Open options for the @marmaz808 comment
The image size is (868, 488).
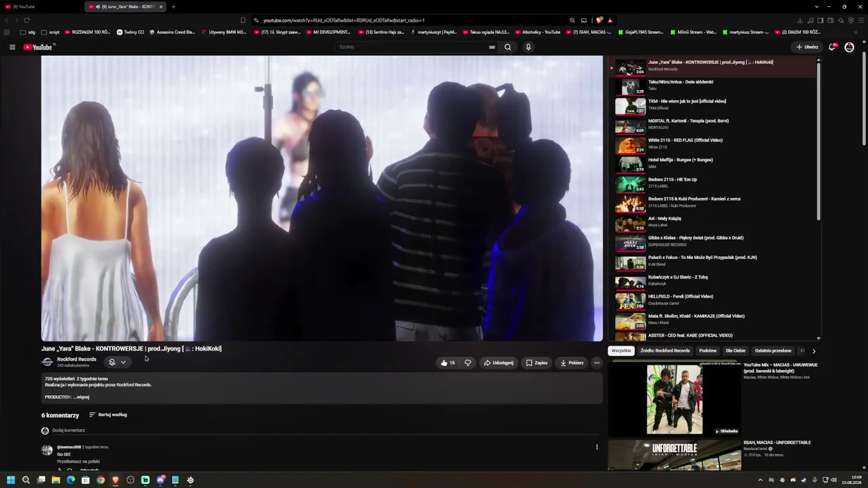pos(597,447)
